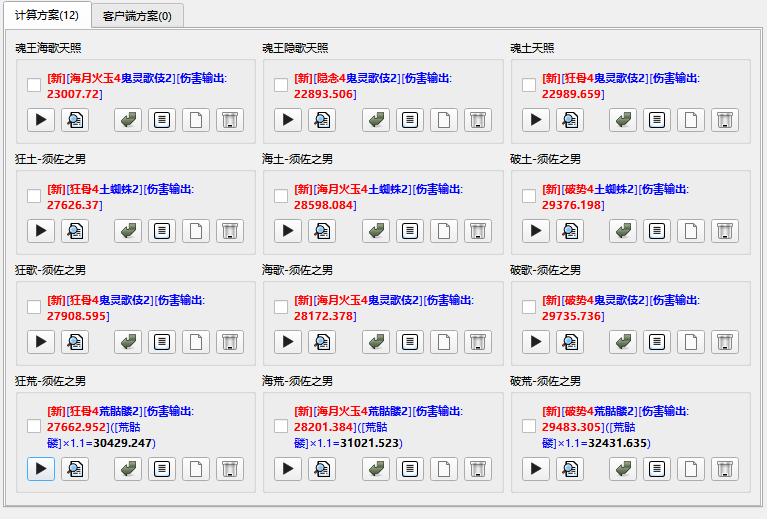Image resolution: width=767 pixels, height=519 pixels.
Task: Click highlighted play button in 狂荒-须佐之男 card
Action: [41, 469]
